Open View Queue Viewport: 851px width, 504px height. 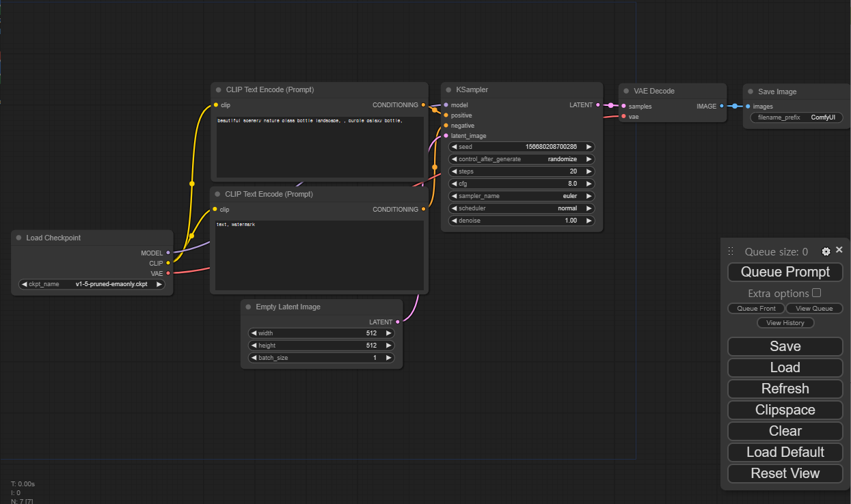814,309
